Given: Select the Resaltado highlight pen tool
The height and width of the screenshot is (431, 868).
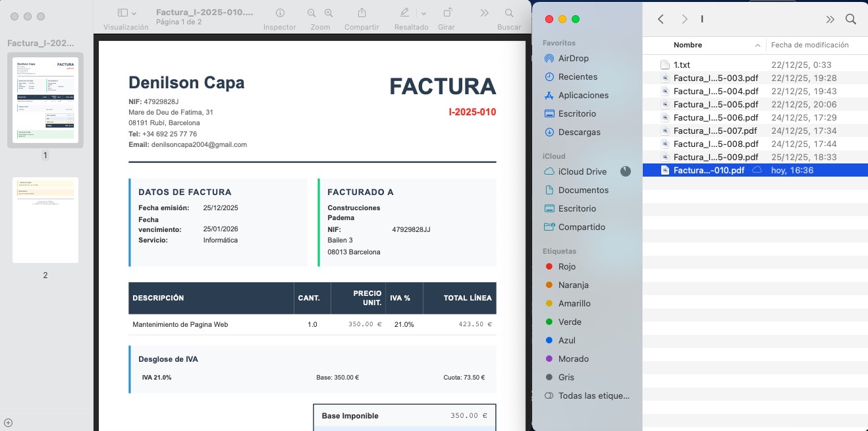Looking at the screenshot, I should (x=404, y=13).
